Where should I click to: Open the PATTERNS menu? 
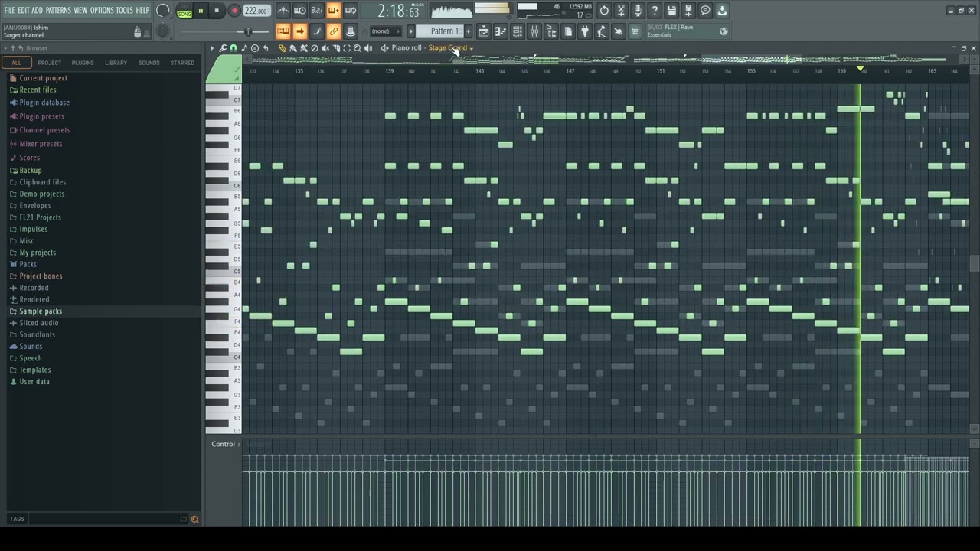click(58, 10)
